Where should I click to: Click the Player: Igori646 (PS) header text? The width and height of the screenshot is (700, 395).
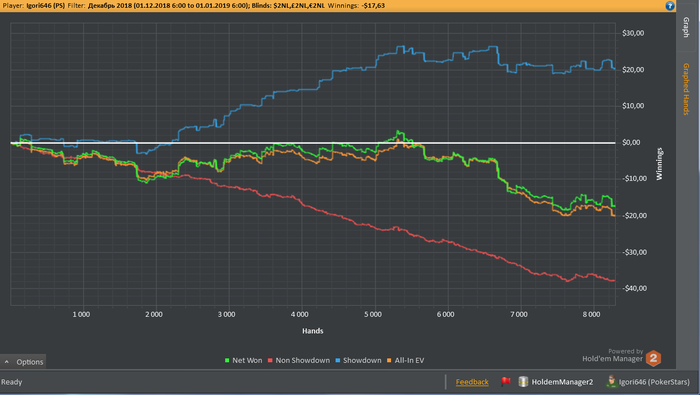pos(33,6)
